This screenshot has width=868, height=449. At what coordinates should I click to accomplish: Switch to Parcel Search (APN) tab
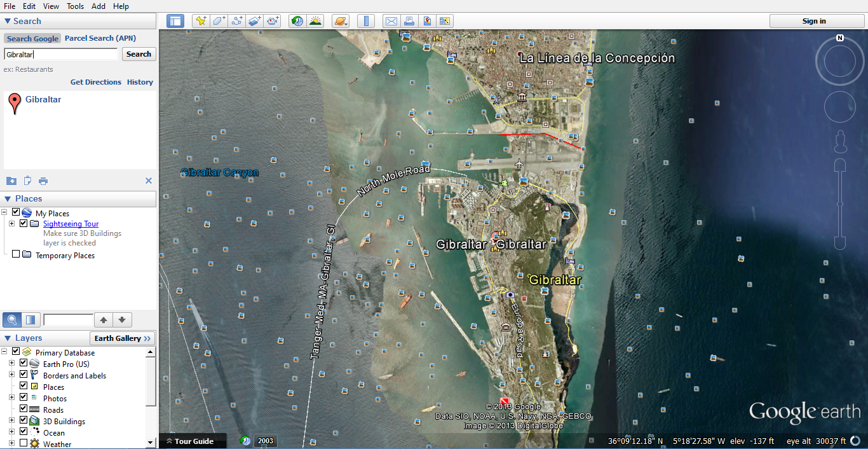pos(100,38)
